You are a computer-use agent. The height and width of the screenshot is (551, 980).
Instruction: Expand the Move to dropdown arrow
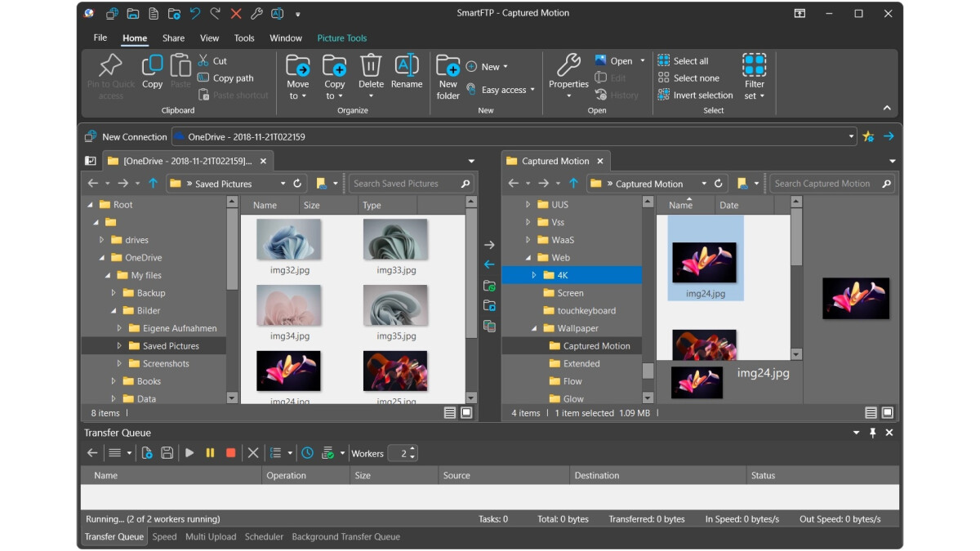[304, 96]
